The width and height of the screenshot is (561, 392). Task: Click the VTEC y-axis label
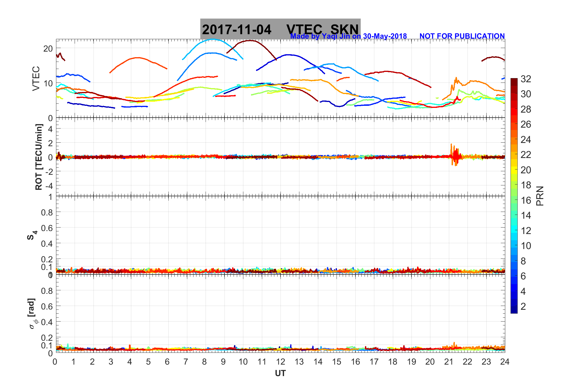click(x=36, y=78)
